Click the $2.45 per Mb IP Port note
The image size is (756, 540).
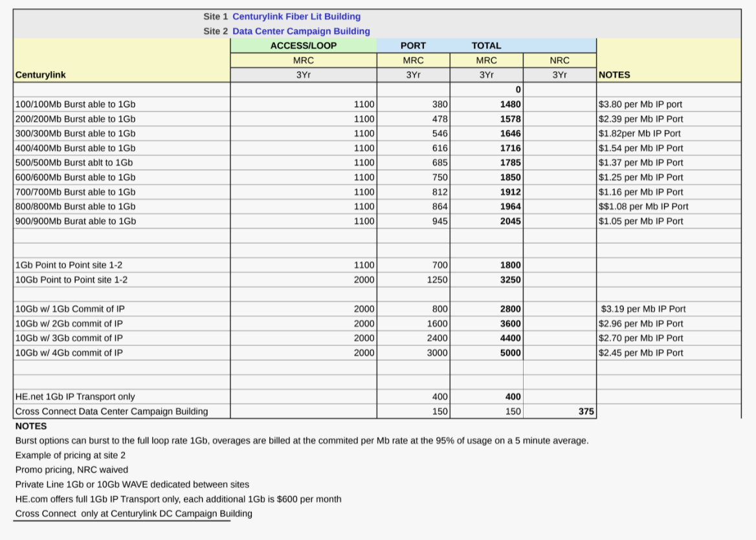click(x=641, y=353)
